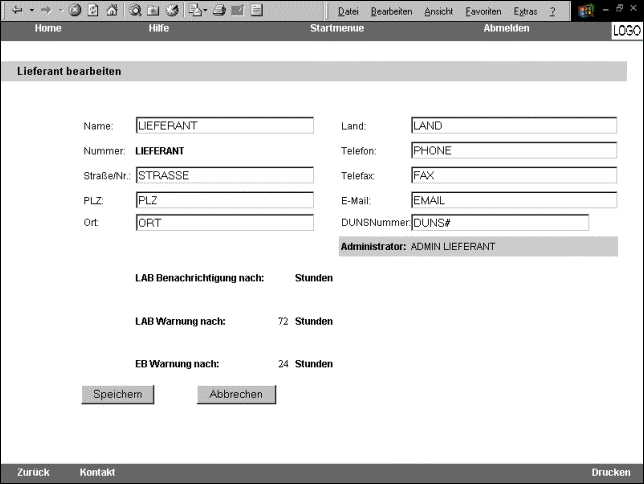
Task: Click the Refresh page icon
Action: pos(93,10)
